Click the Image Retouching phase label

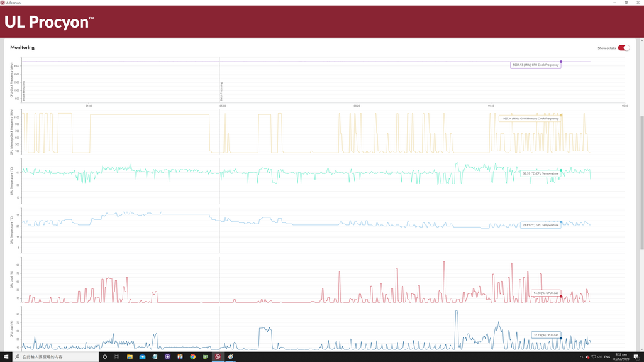24,91
